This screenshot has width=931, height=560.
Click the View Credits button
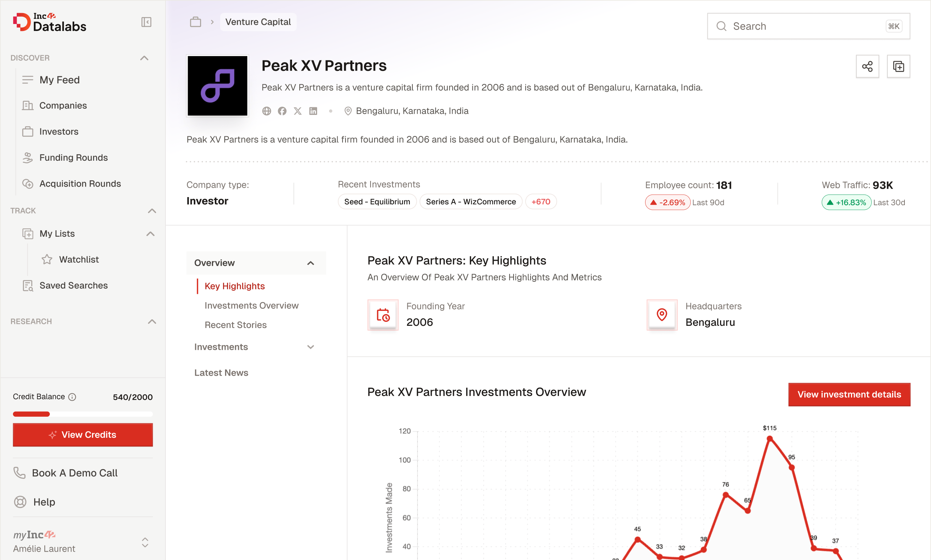[x=83, y=434]
